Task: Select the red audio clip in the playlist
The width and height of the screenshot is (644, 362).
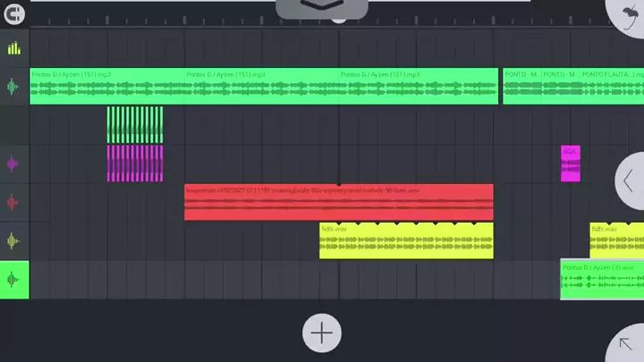Action: tap(338, 202)
